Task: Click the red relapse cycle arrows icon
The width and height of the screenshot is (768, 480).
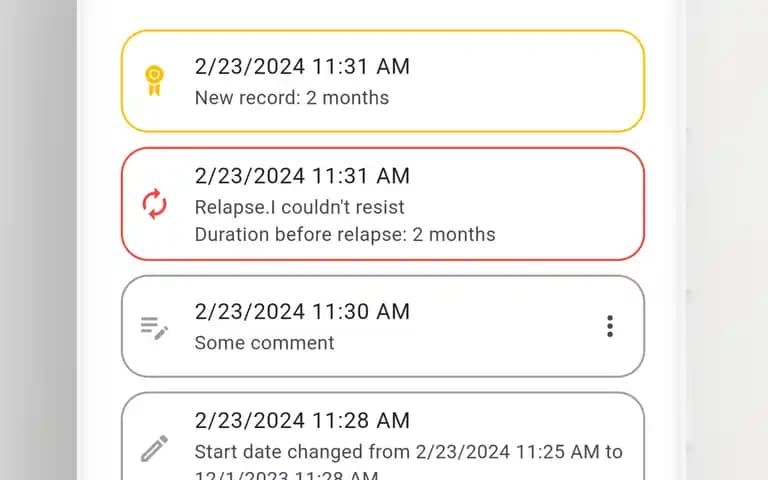Action: click(x=154, y=204)
